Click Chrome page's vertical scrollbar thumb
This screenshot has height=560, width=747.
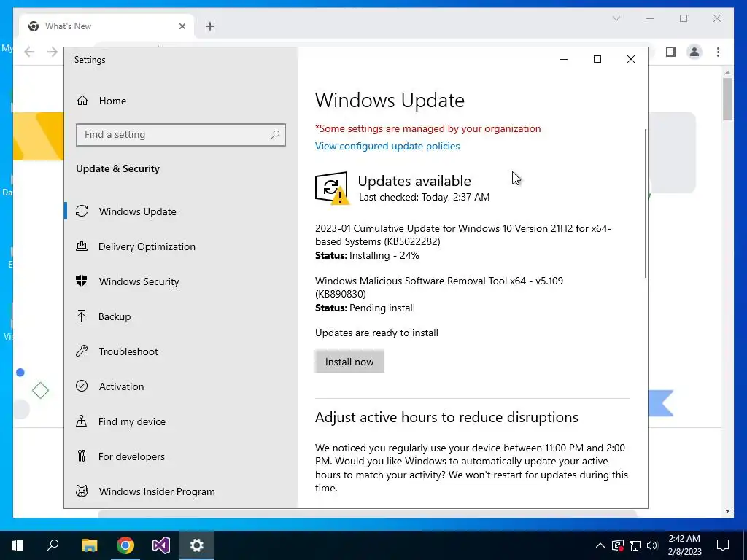[x=727, y=98]
